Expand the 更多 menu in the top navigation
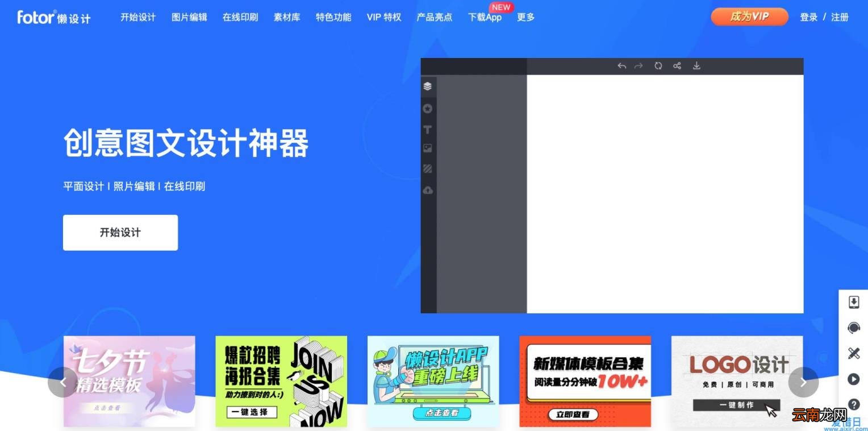 tap(525, 17)
